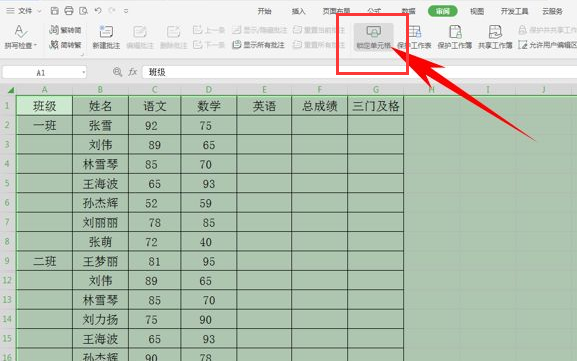Click the formula bar showing 班级
577x361 pixels.
(x=359, y=72)
